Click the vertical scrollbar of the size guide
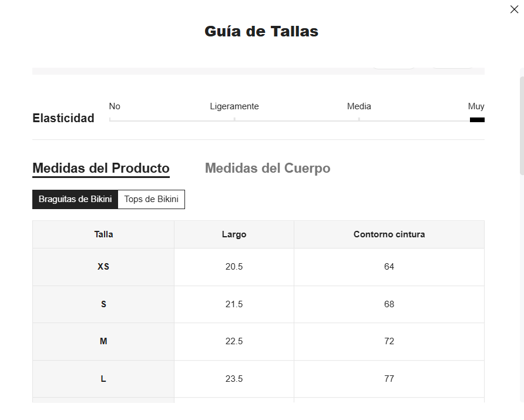The width and height of the screenshot is (524, 420). tap(522, 123)
